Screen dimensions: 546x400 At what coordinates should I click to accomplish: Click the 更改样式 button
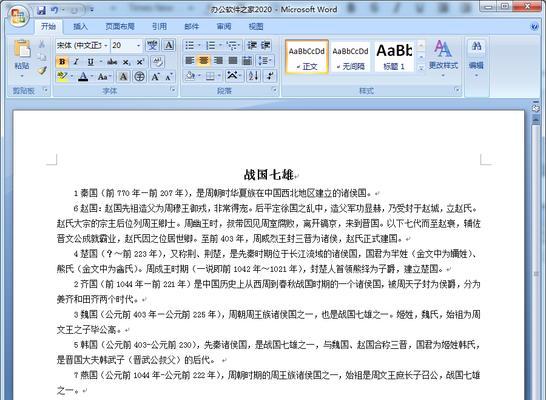(x=443, y=56)
